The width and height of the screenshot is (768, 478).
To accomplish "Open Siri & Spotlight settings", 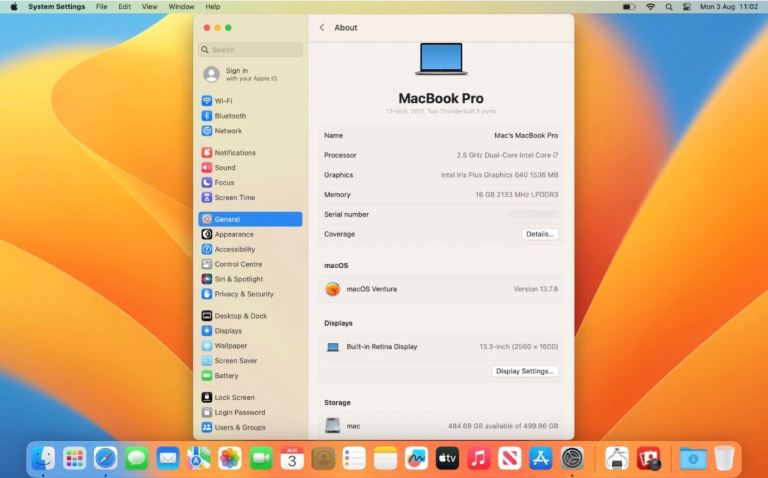I will tap(250, 279).
